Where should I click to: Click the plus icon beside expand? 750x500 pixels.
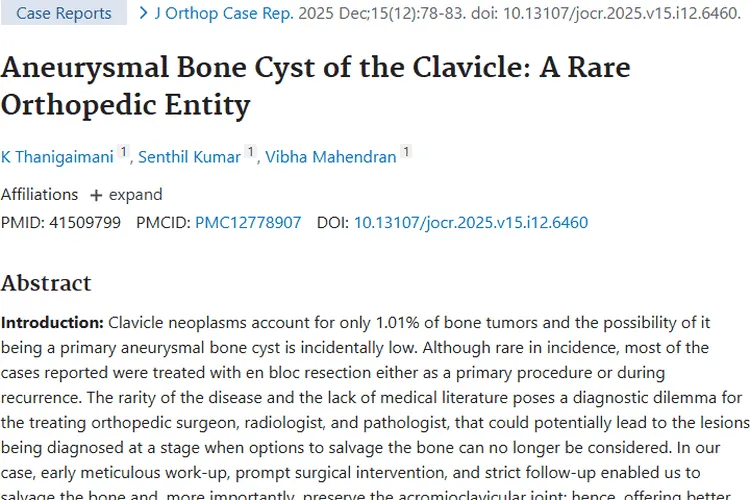[x=96, y=195]
